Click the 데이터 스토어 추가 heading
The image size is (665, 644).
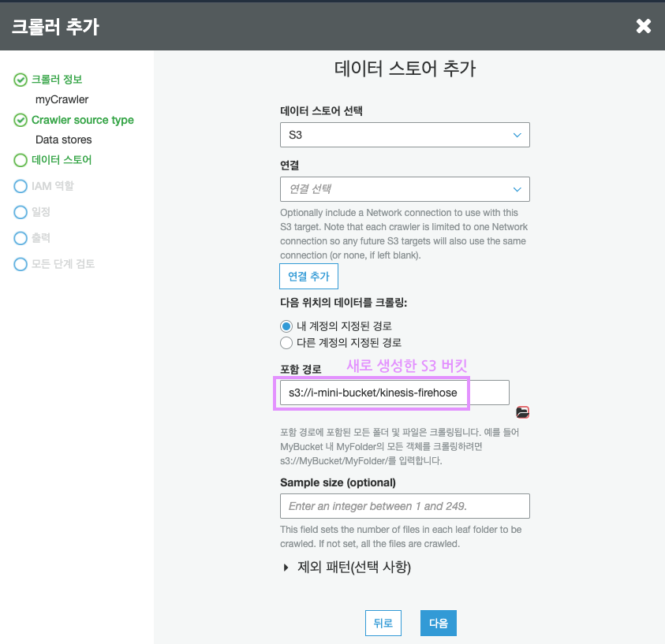(x=405, y=69)
